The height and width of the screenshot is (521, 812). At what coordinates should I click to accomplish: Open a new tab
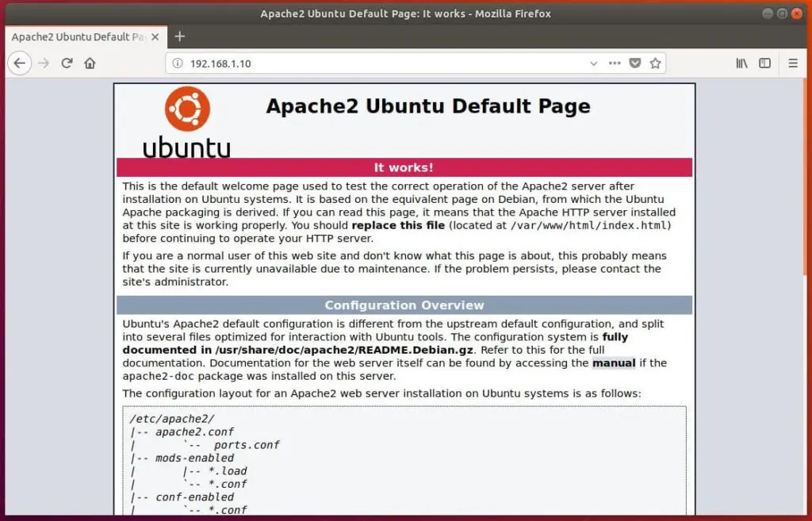[x=180, y=36]
